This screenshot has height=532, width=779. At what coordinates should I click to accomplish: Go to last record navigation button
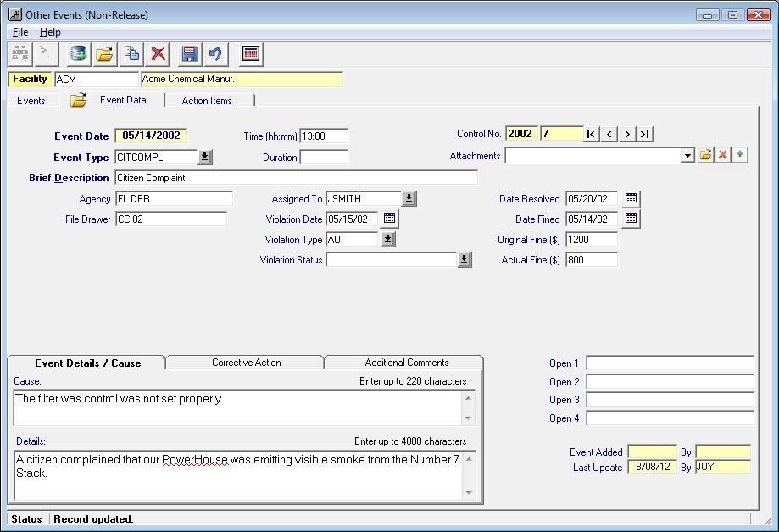click(645, 134)
